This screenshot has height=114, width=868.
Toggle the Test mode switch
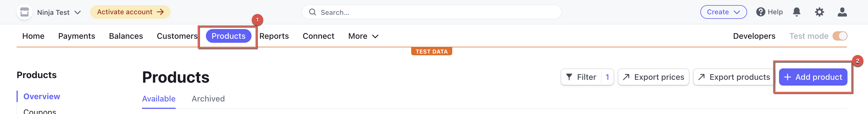pos(839,36)
